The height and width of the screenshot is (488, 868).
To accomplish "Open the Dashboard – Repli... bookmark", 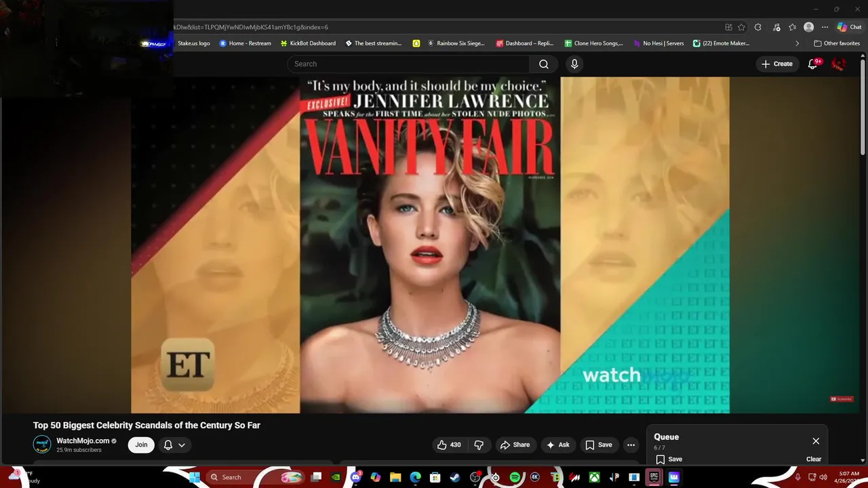I will tap(525, 43).
